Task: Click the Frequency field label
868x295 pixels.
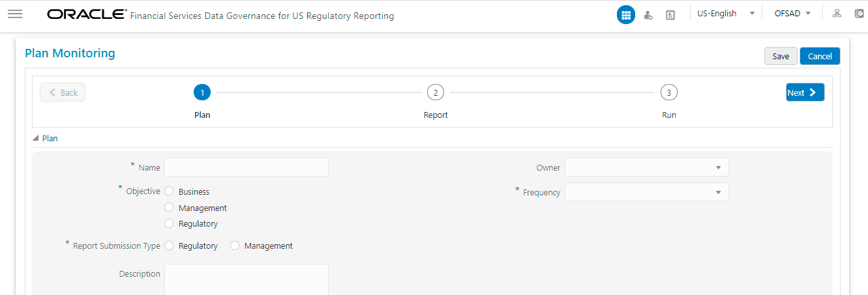Action: click(x=541, y=192)
